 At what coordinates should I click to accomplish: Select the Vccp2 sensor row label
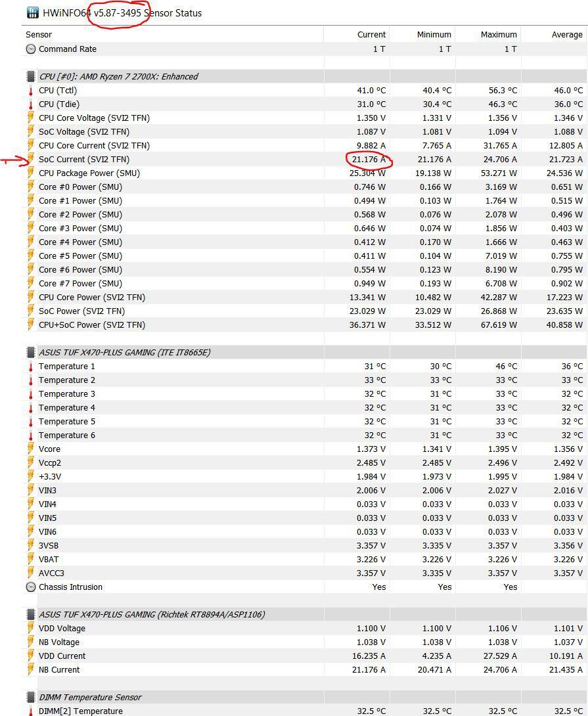pos(50,462)
